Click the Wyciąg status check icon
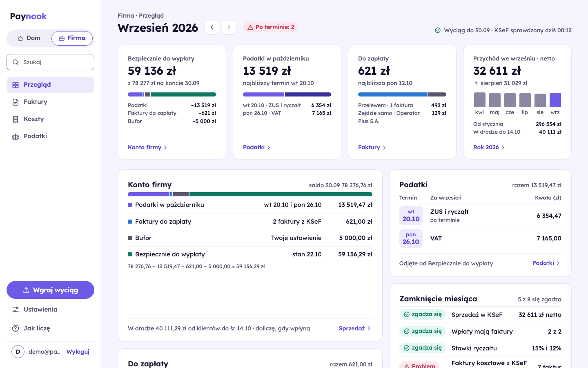The height and width of the screenshot is (368, 588). [438, 30]
